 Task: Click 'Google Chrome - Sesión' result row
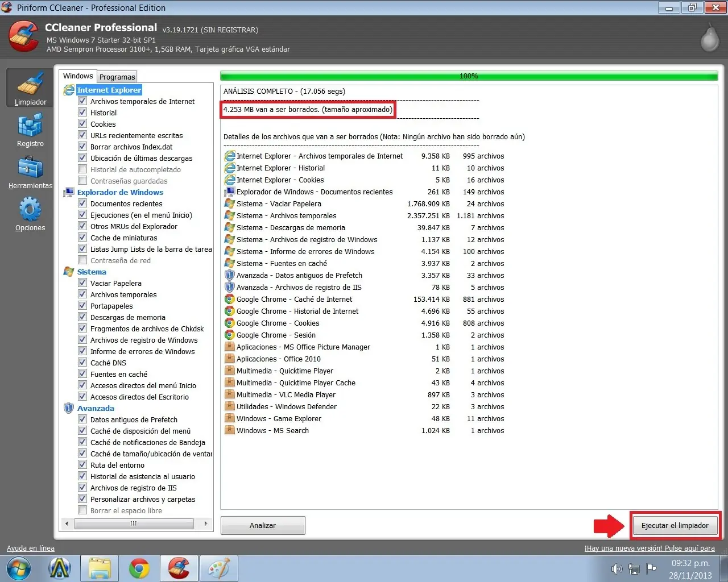pos(365,335)
